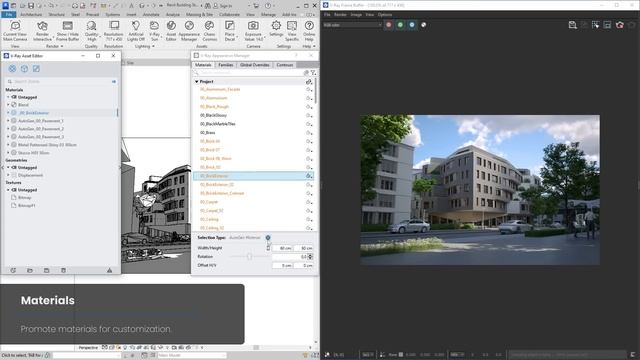Click Sign In in Revit title bar
The height and width of the screenshot is (360, 640).
click(x=223, y=6)
